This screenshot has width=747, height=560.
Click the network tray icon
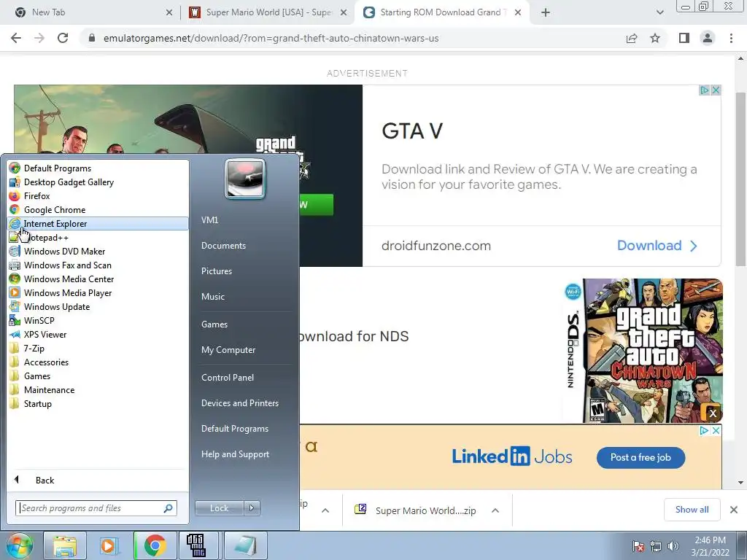pos(656,546)
